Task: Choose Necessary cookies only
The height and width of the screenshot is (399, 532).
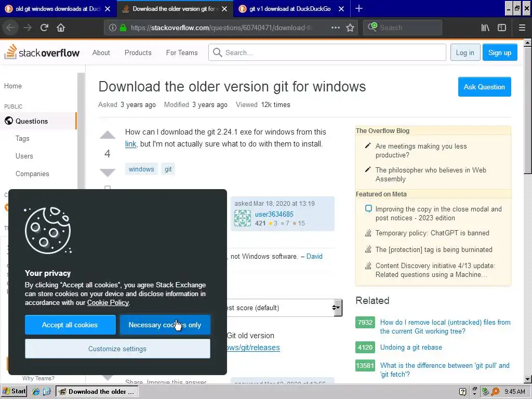Action: click(165, 325)
